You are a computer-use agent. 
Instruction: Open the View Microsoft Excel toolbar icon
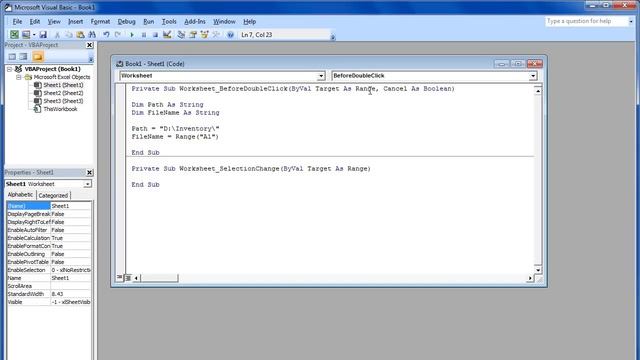coord(14,35)
